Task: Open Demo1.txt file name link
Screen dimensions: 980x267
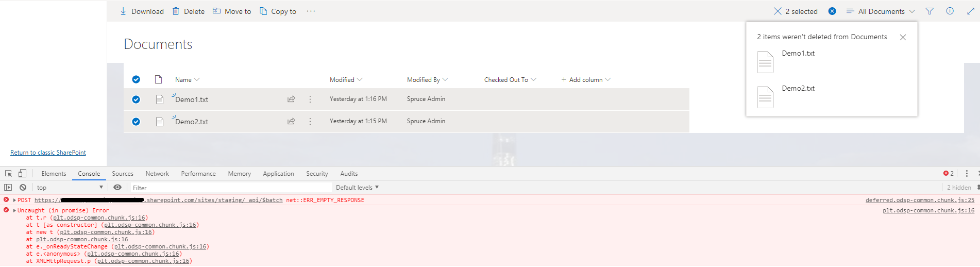Action: point(192,99)
